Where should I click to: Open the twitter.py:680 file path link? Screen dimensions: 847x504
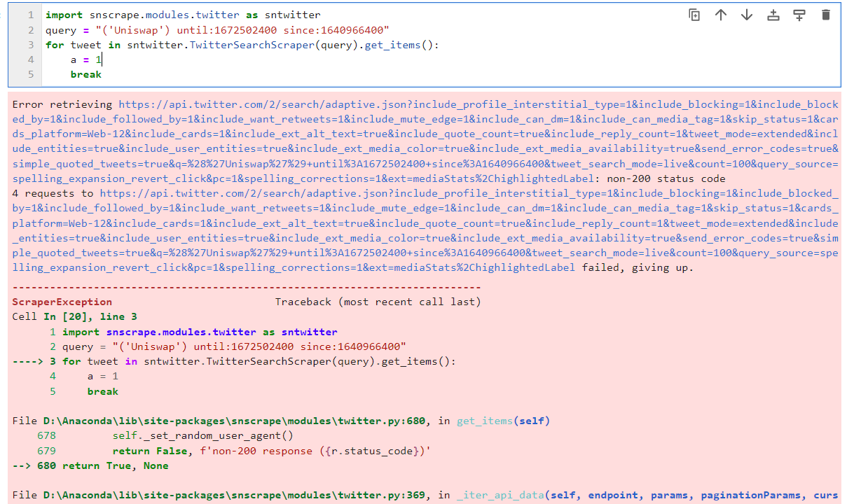(210, 421)
